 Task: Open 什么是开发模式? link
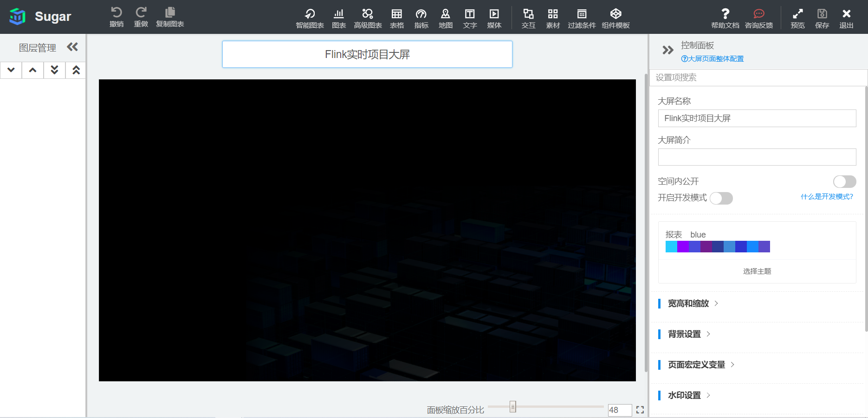(x=827, y=197)
